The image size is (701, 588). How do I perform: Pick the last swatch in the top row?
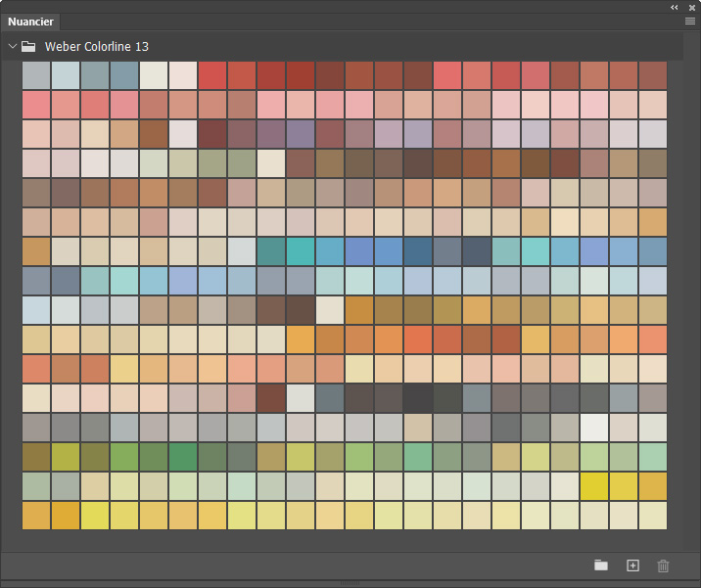click(653, 75)
